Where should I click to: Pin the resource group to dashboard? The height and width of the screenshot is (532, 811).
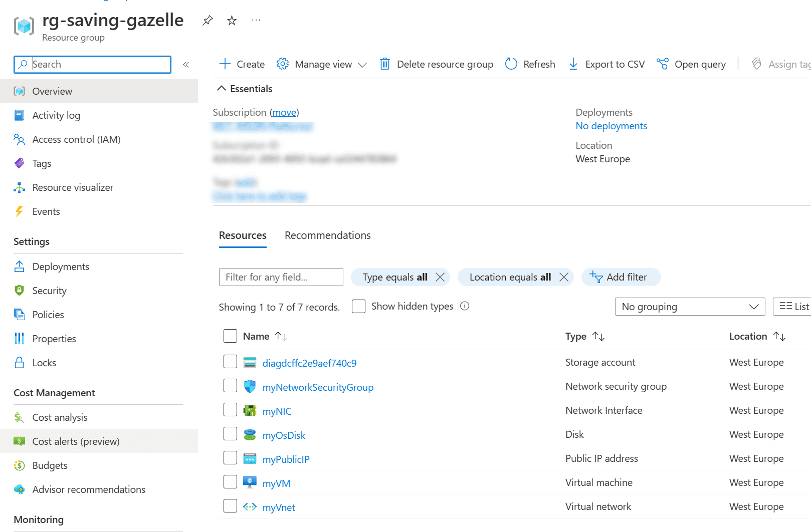[x=208, y=21]
